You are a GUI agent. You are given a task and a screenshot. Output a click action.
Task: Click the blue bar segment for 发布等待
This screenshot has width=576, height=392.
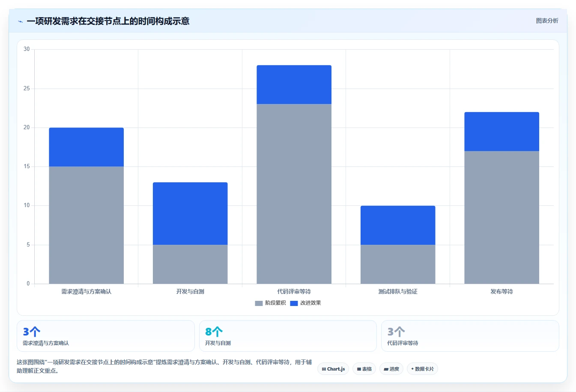coord(501,131)
